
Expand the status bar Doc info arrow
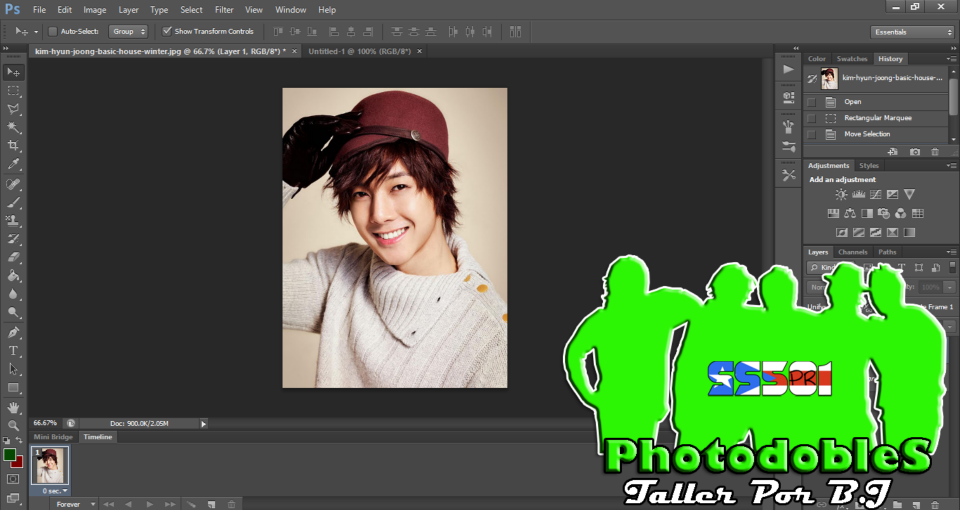[203, 423]
